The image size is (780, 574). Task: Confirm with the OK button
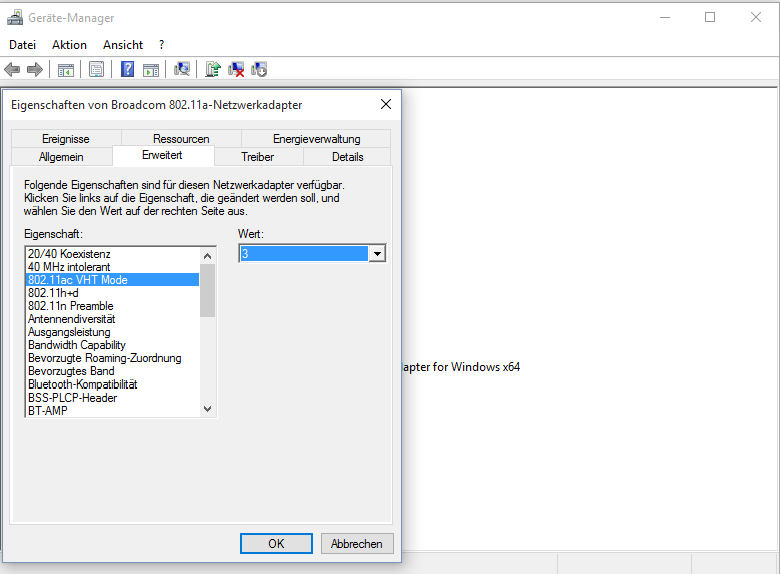[x=276, y=544]
